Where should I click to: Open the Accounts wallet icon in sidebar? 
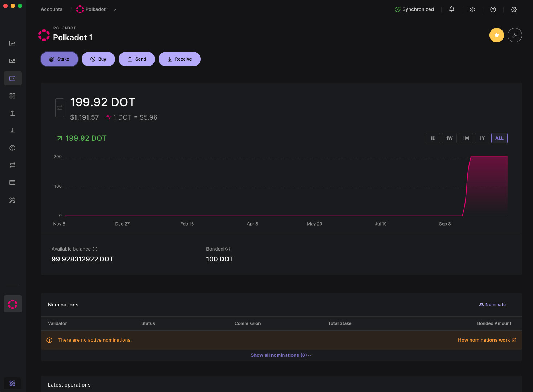(x=12, y=78)
